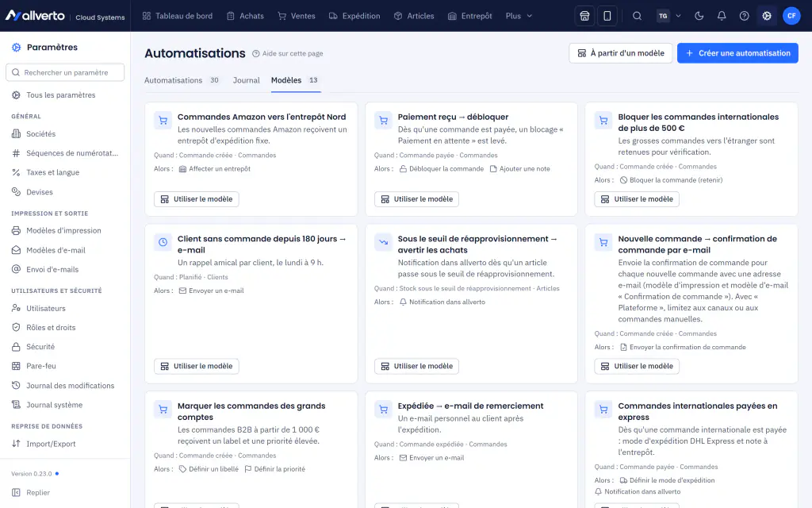Open the Entrepôt menu

click(x=470, y=16)
